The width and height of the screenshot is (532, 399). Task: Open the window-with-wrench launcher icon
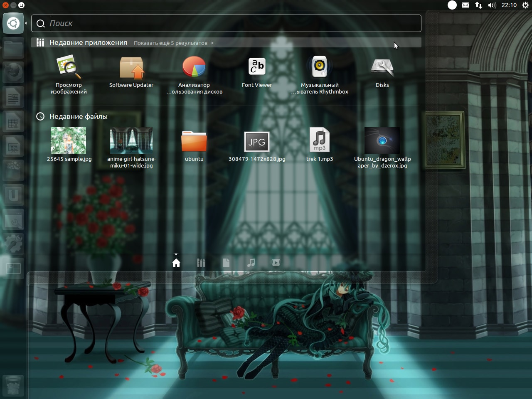click(x=13, y=219)
